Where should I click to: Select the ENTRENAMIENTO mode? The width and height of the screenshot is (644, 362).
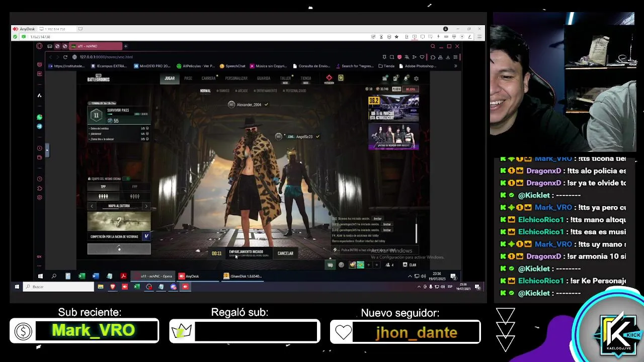[x=266, y=91]
